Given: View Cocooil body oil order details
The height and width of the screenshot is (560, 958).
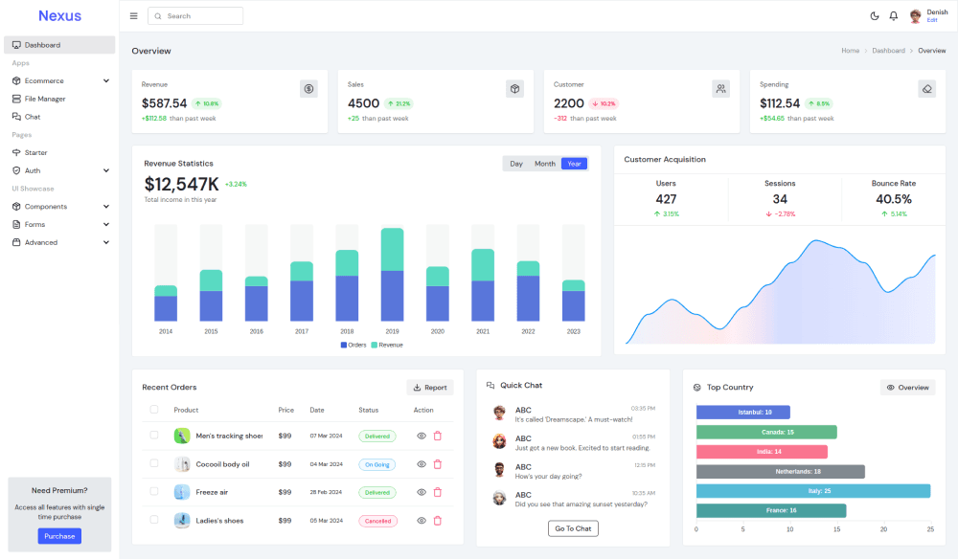Looking at the screenshot, I should 421,464.
